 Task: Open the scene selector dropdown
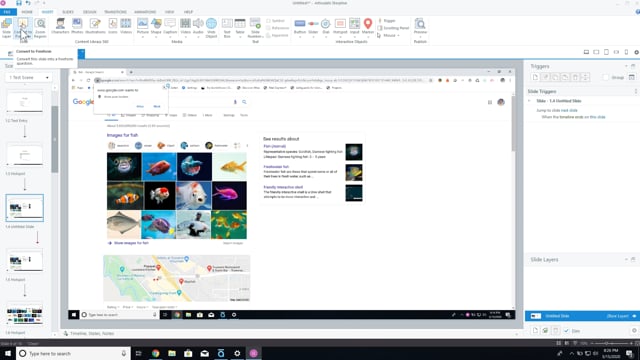tap(28, 78)
